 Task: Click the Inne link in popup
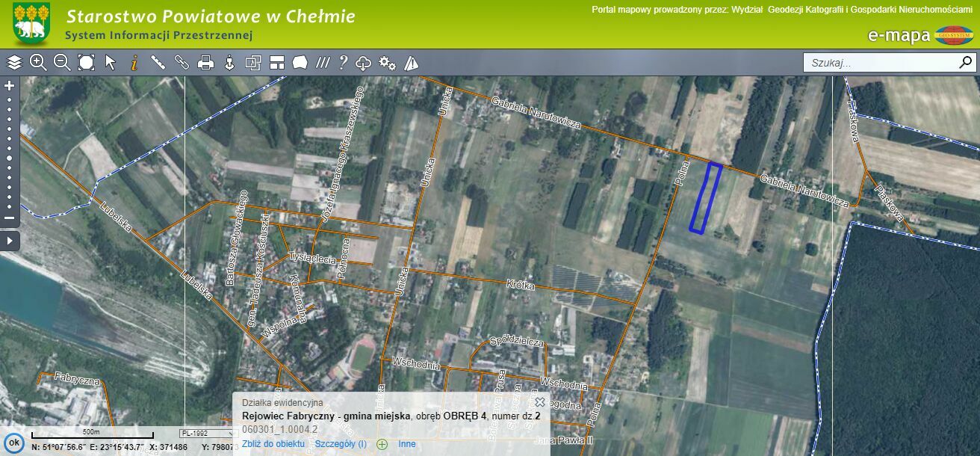point(407,444)
